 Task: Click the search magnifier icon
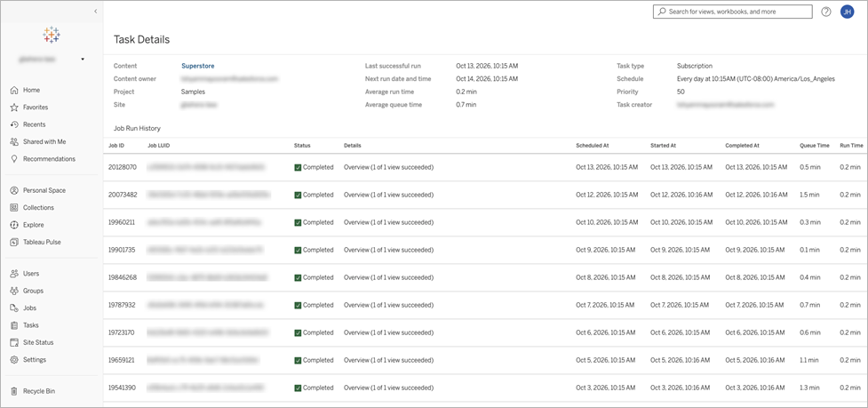coord(662,12)
